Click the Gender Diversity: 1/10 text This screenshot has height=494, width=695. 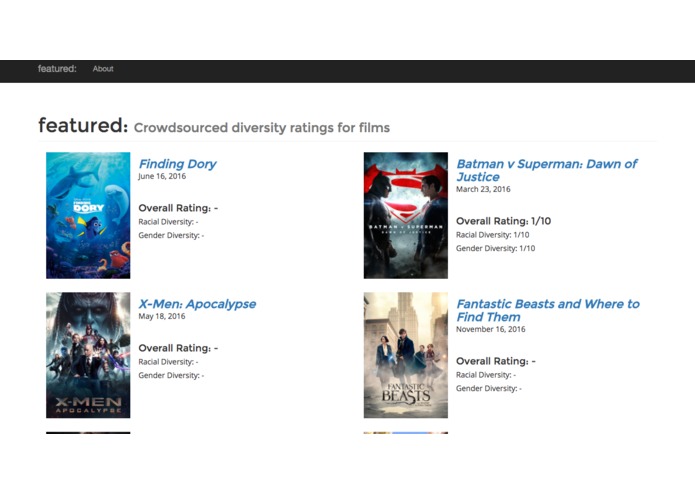[x=496, y=249]
